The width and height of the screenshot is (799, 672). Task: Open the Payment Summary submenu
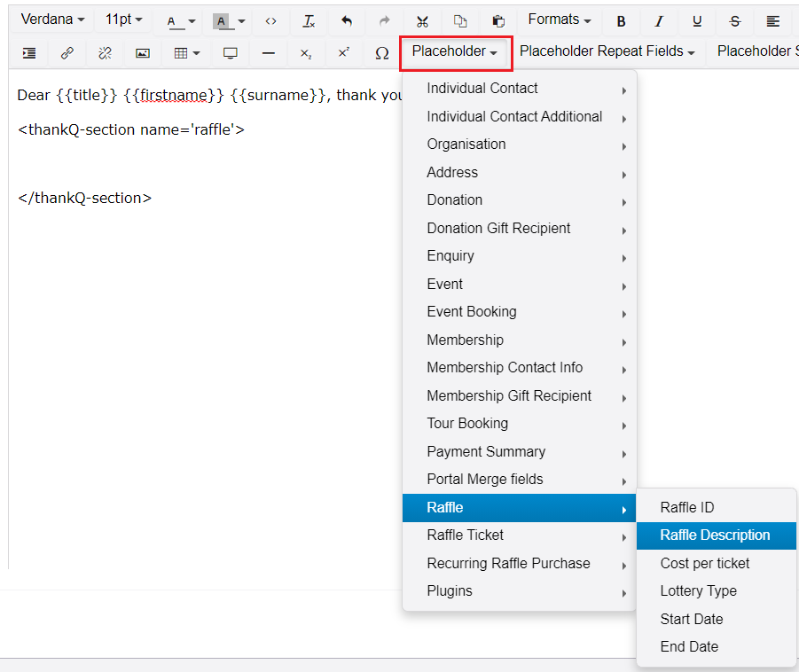pos(520,452)
